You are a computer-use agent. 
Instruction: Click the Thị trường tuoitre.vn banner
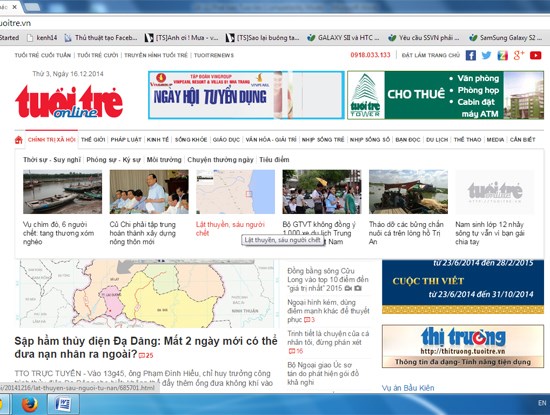463,346
